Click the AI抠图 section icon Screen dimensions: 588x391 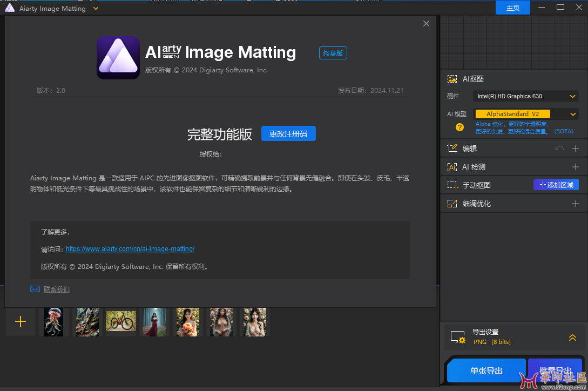[x=452, y=79]
